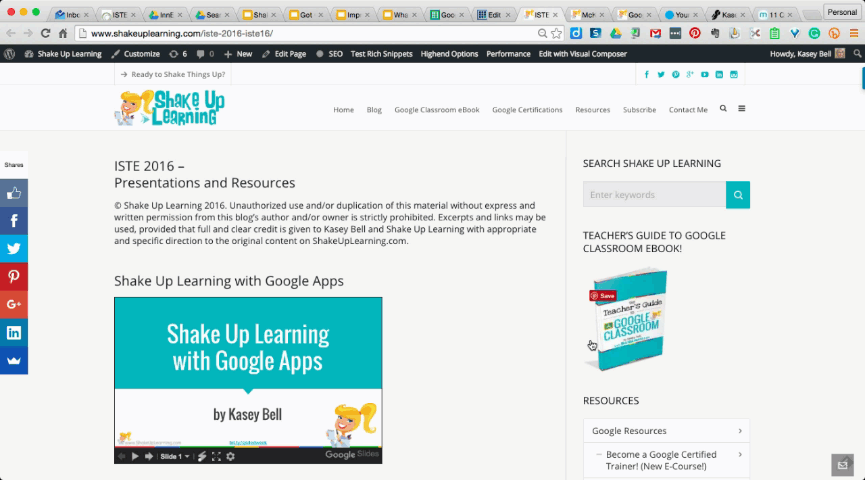Play the Google Slides presentation
This screenshot has height=480, width=865.
[135, 456]
